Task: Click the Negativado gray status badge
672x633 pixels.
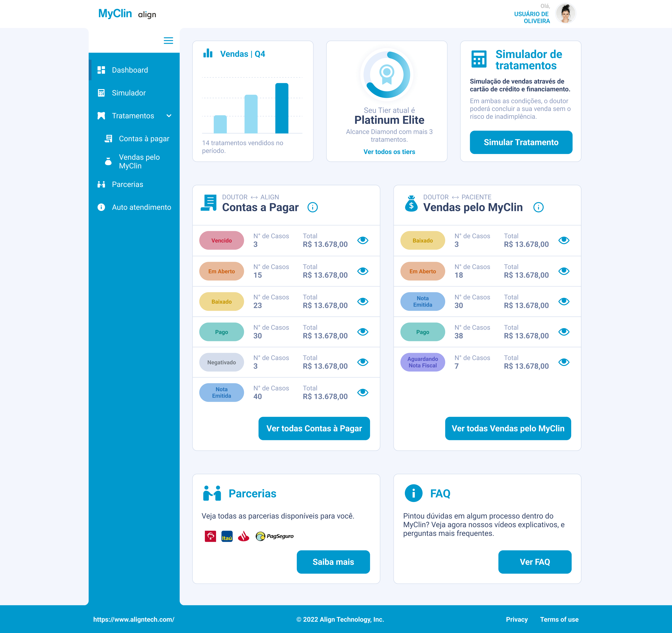Action: click(221, 362)
